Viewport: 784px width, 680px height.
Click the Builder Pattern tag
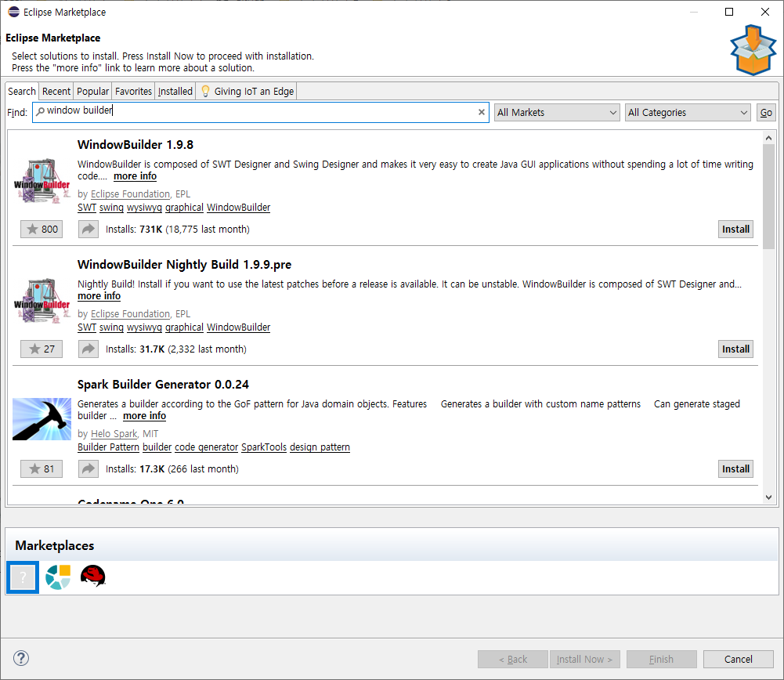point(109,447)
